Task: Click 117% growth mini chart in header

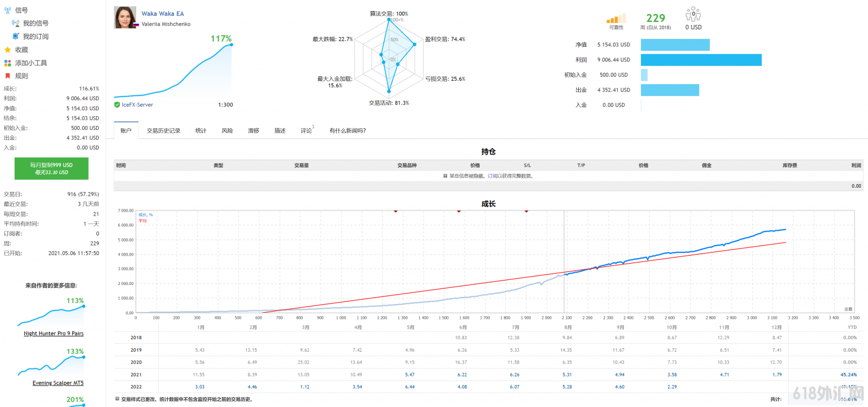Action: (173, 71)
